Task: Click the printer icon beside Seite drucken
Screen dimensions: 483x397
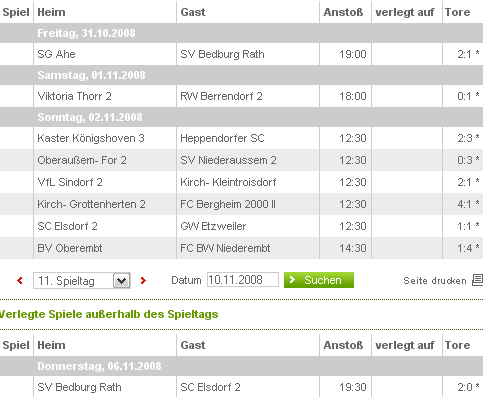Action: tap(478, 280)
